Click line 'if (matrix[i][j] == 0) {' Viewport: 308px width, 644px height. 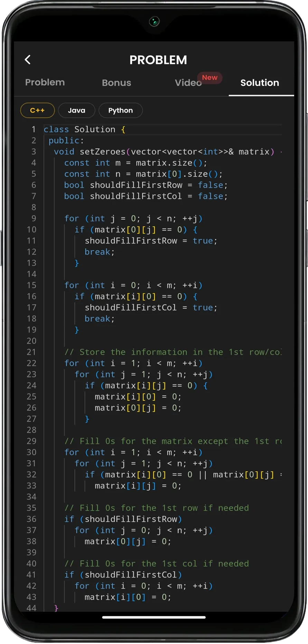(146, 385)
